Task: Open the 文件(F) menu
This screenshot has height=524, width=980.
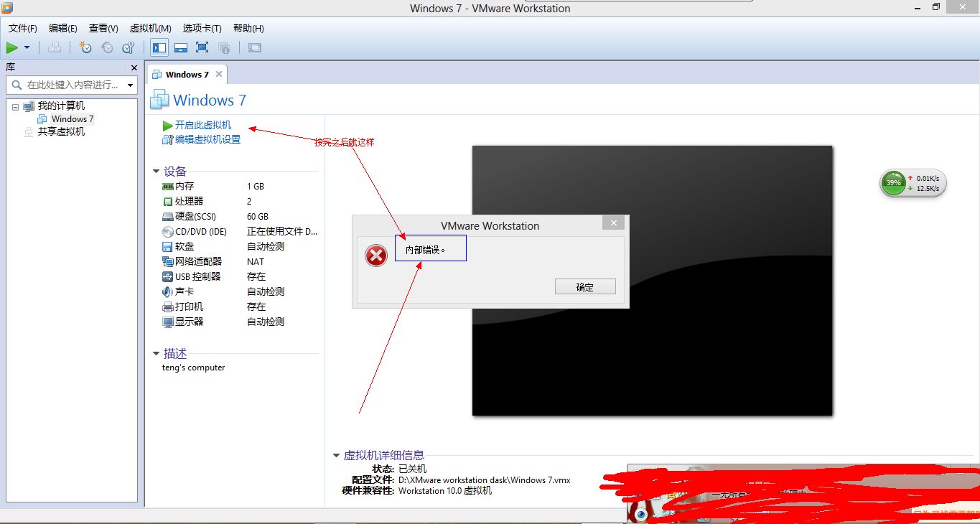Action: point(23,28)
